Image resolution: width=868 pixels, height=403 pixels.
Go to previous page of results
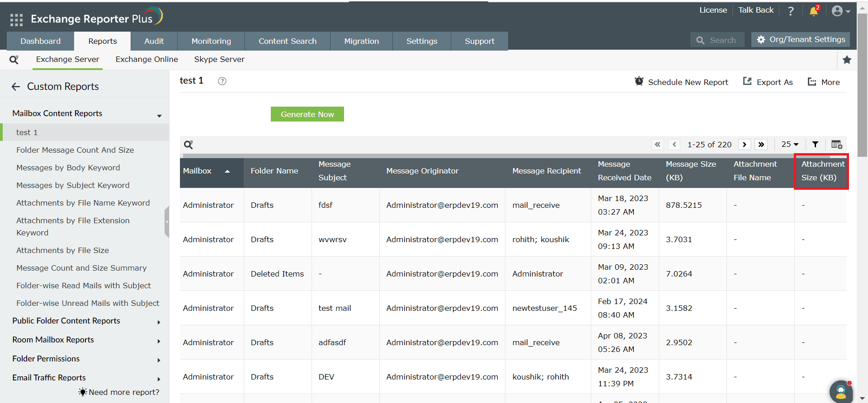pyautogui.click(x=674, y=145)
